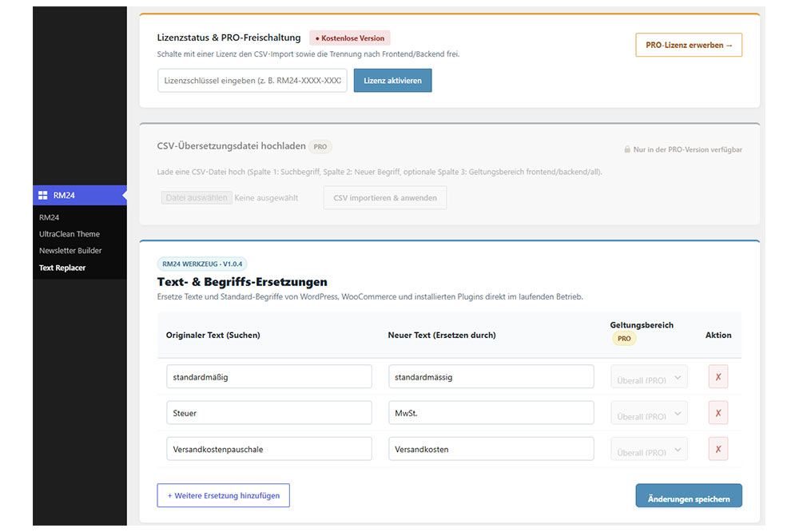The image size is (799, 532).
Task: Open the scope dropdown for Versandkostenpauschale row
Action: coord(649,450)
